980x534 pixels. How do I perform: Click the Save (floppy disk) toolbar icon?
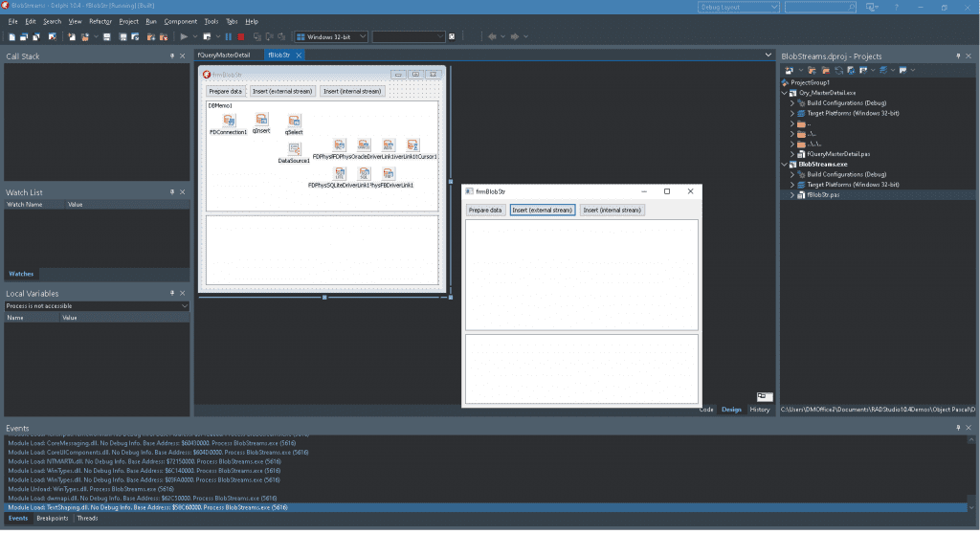coord(107,37)
